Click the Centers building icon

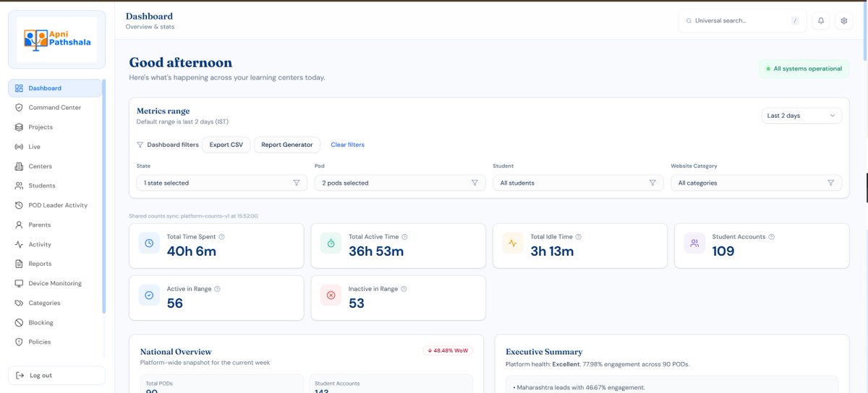click(19, 166)
